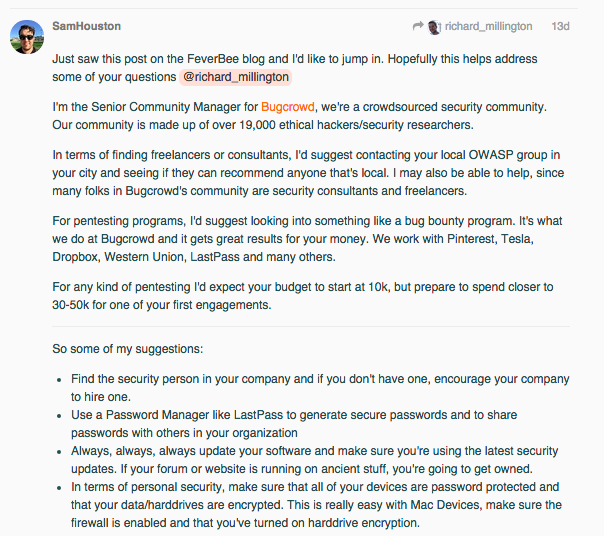Click the 'So some of my suggestions:' heading
The image size is (604, 536).
[128, 349]
